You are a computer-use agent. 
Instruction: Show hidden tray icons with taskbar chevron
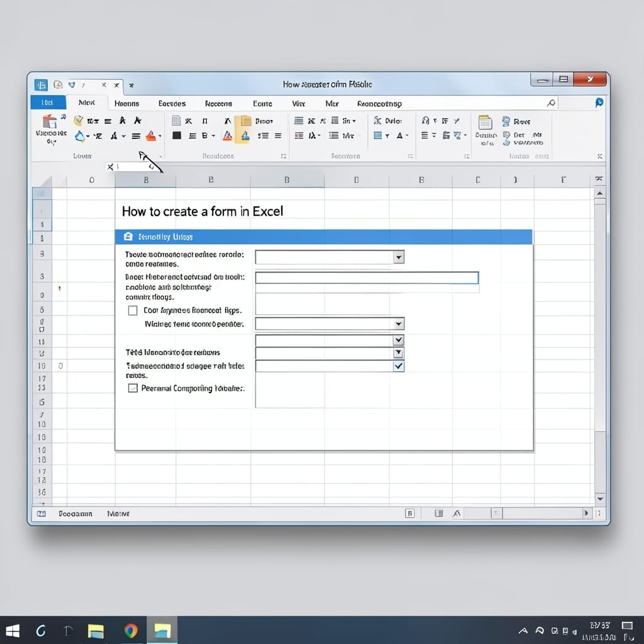[x=523, y=630]
